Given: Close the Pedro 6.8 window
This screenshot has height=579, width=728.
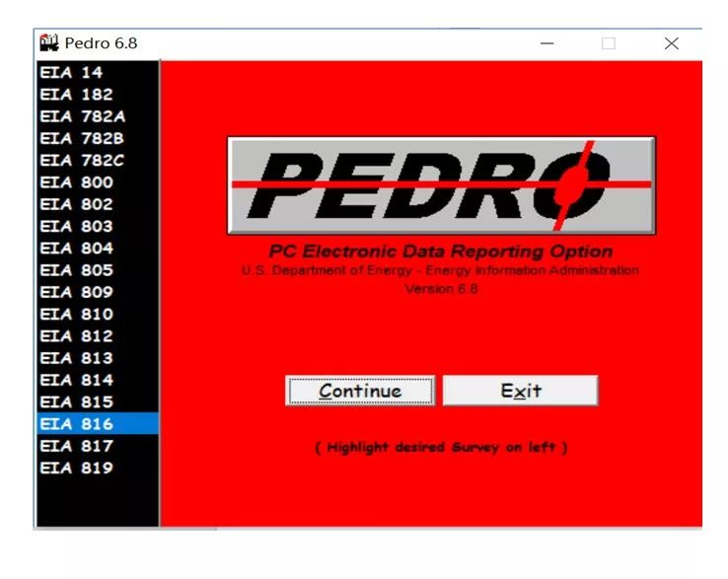Looking at the screenshot, I should [672, 43].
